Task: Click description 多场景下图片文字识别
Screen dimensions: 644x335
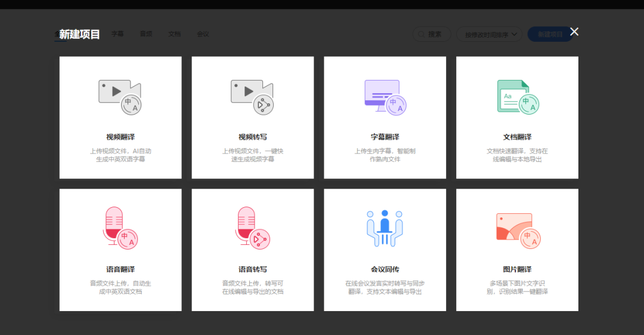Action: click(517, 288)
